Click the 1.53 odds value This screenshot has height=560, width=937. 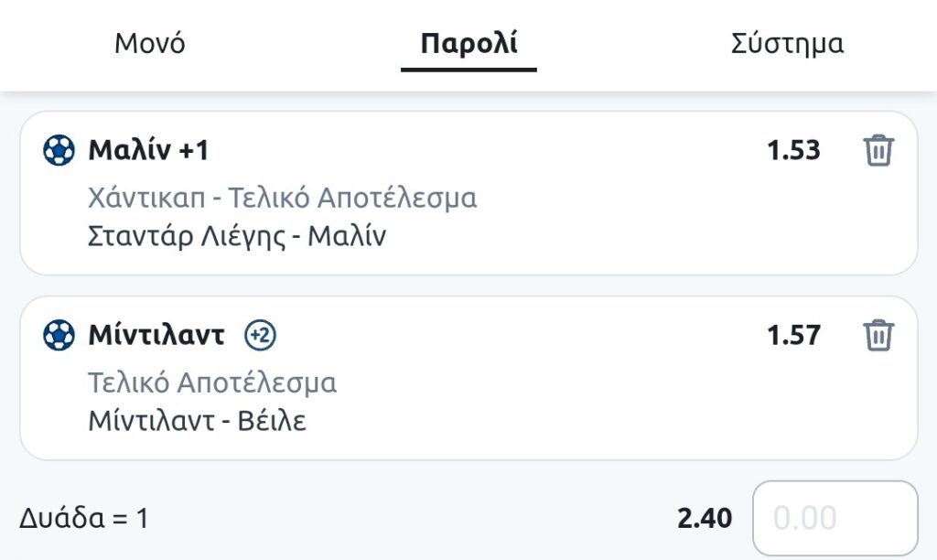tap(793, 150)
